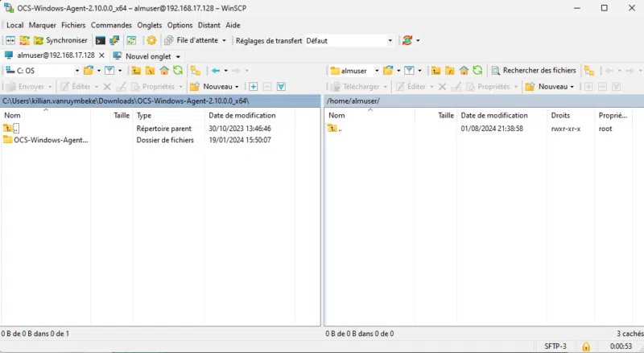Open the local drive C: OS combo box
Screen dimensions: 644x353
pos(43,71)
